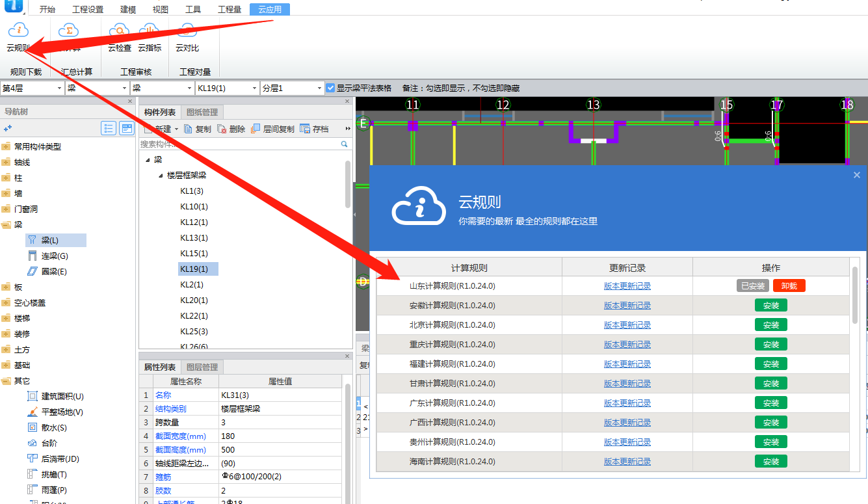Screen dimensions: 868x504
Task: Start the 云对比 cloud comparison tool
Action: tap(187, 37)
